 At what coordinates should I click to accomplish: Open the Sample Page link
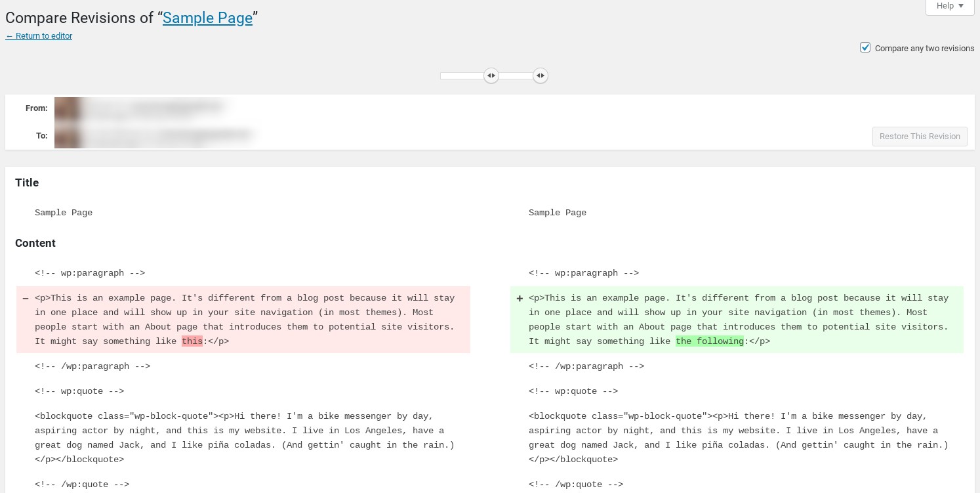[x=207, y=18]
